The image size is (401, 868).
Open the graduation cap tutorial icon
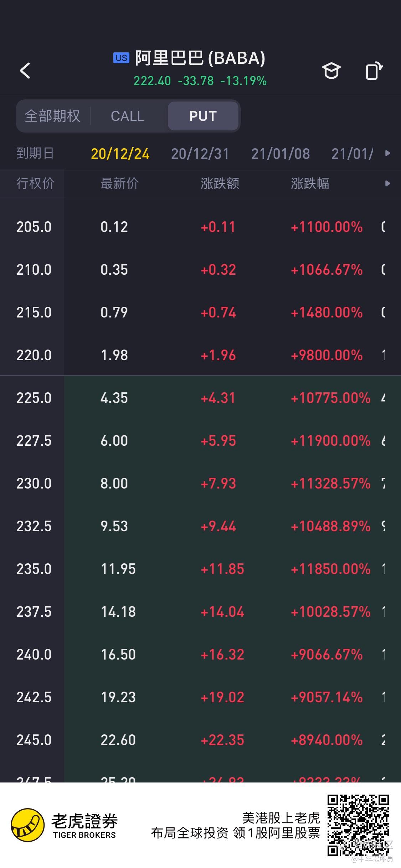click(331, 71)
